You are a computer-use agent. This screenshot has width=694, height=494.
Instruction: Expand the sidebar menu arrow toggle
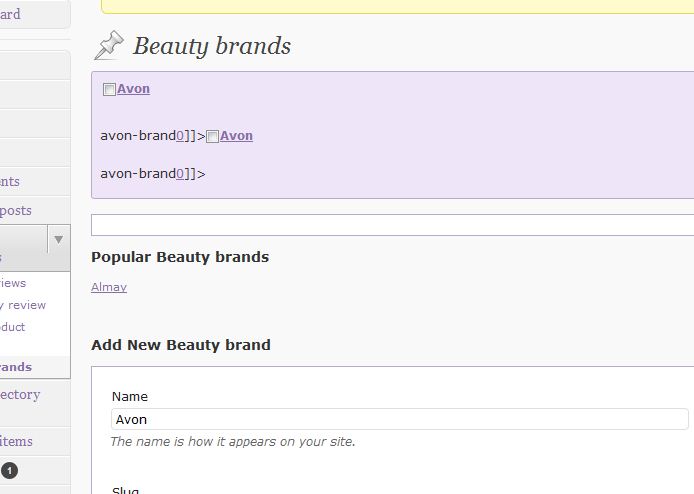tap(58, 239)
